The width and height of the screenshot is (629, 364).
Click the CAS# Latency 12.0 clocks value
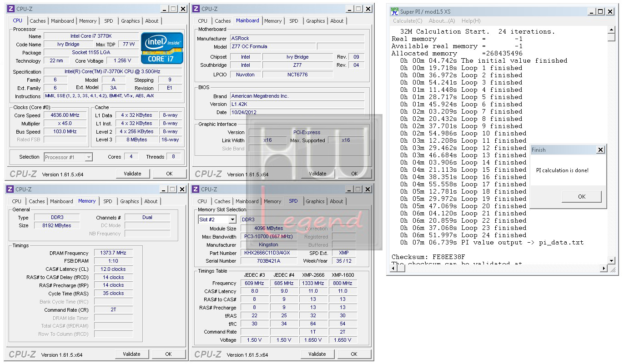click(113, 269)
